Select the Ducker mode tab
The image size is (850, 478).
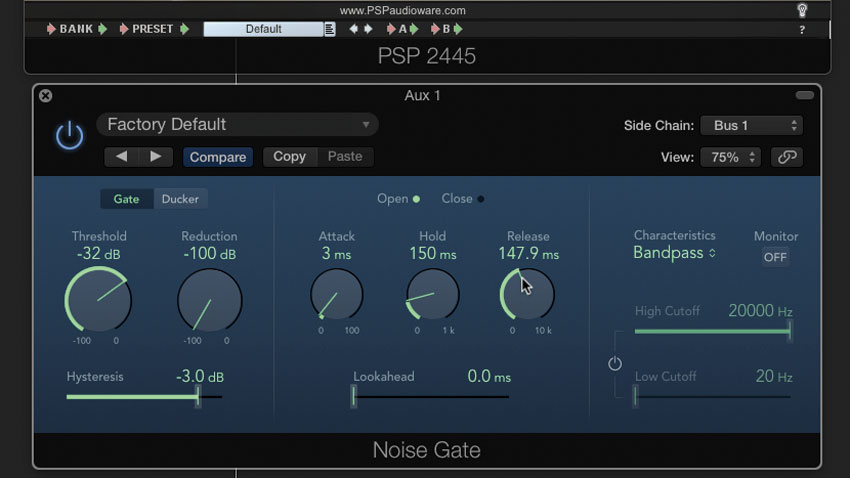180,199
